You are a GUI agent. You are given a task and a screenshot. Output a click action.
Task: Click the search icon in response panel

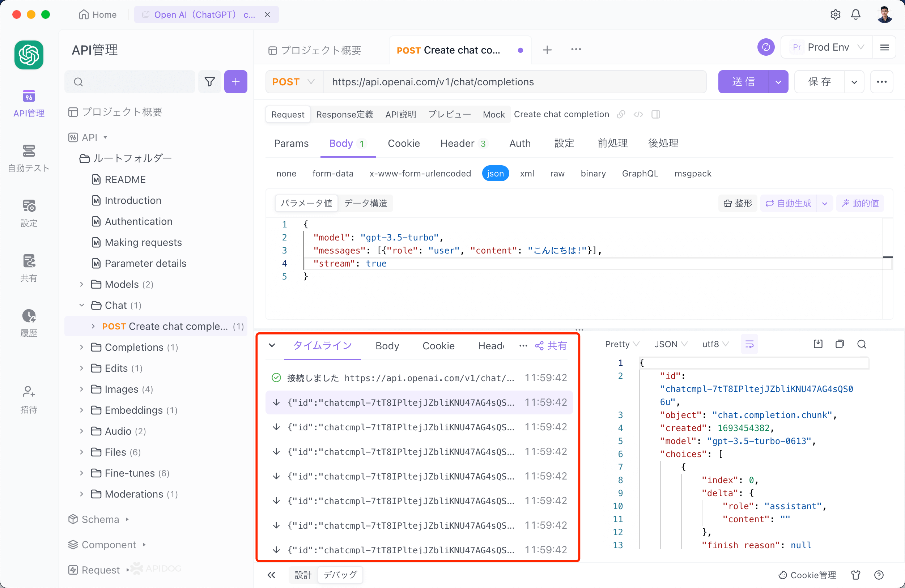point(862,344)
